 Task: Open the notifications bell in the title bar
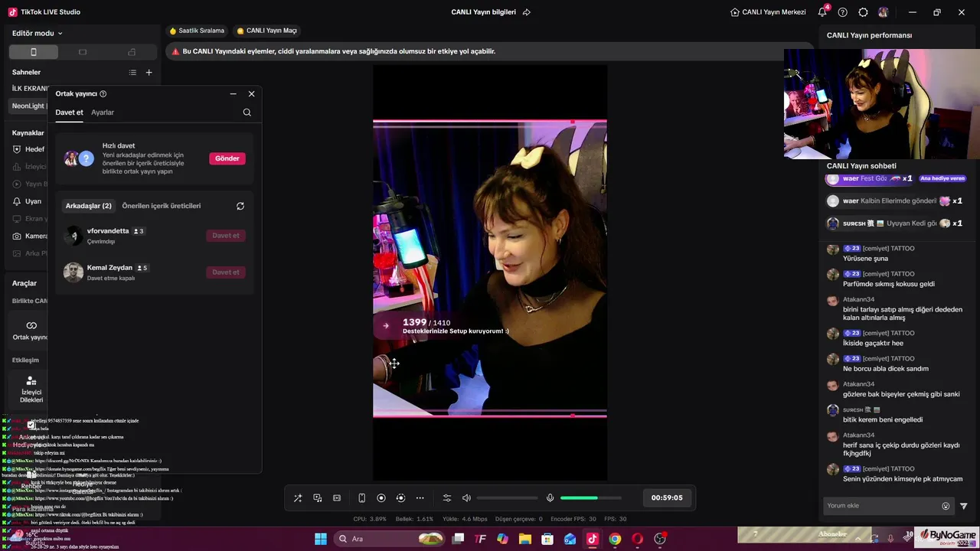pos(822,12)
